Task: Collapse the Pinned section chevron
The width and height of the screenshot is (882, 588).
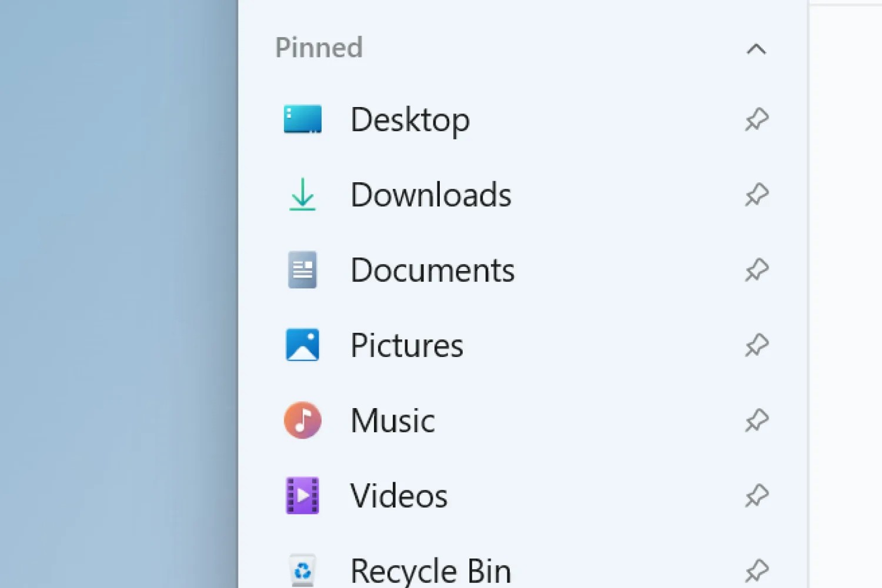Action: click(757, 49)
